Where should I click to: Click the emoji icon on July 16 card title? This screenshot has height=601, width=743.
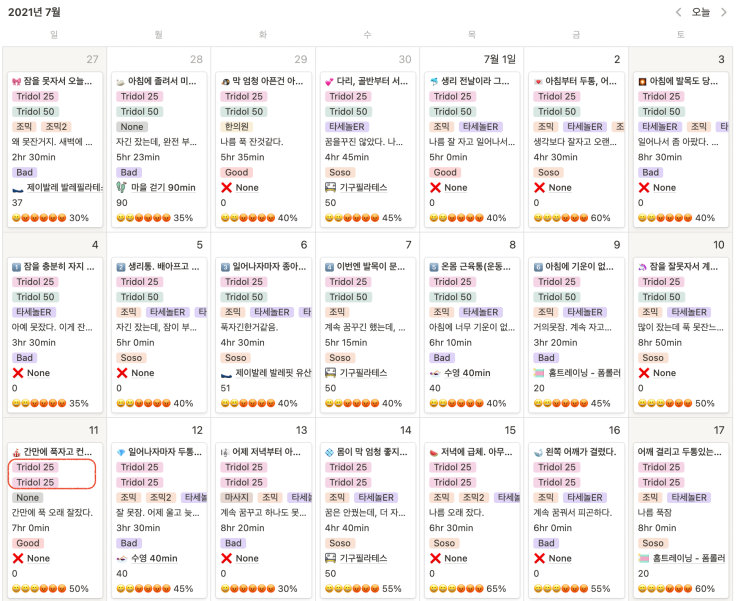point(538,452)
